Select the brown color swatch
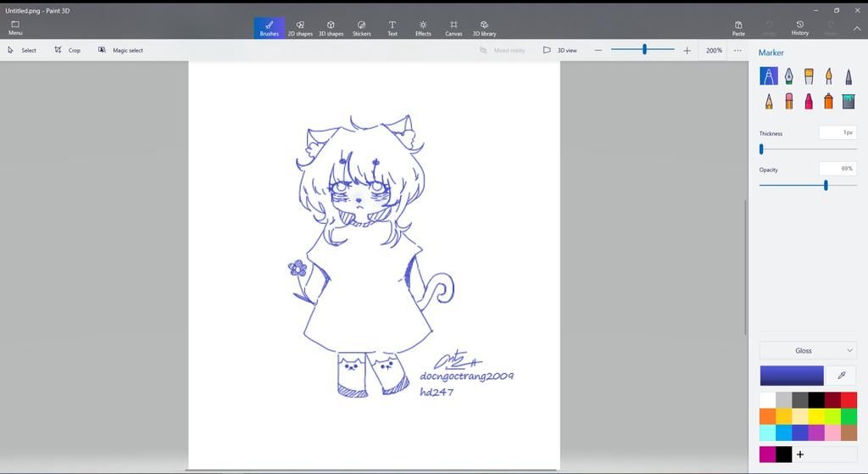This screenshot has width=868, height=474. coord(849,432)
